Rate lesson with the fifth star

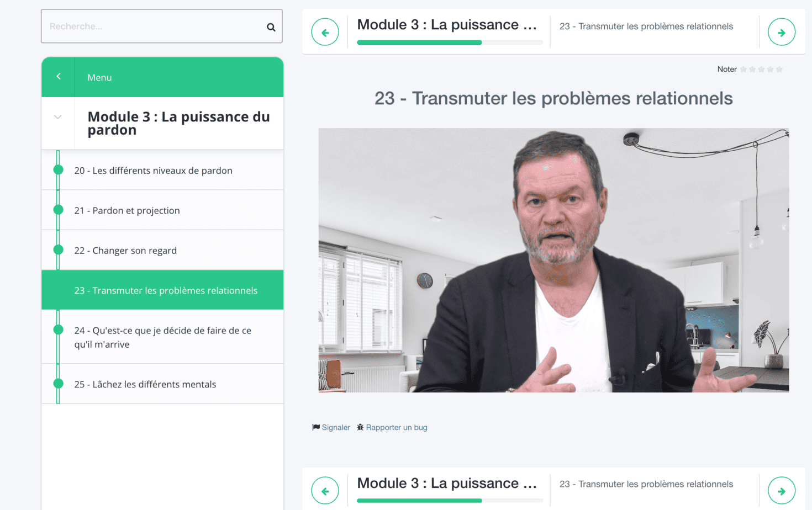point(779,70)
